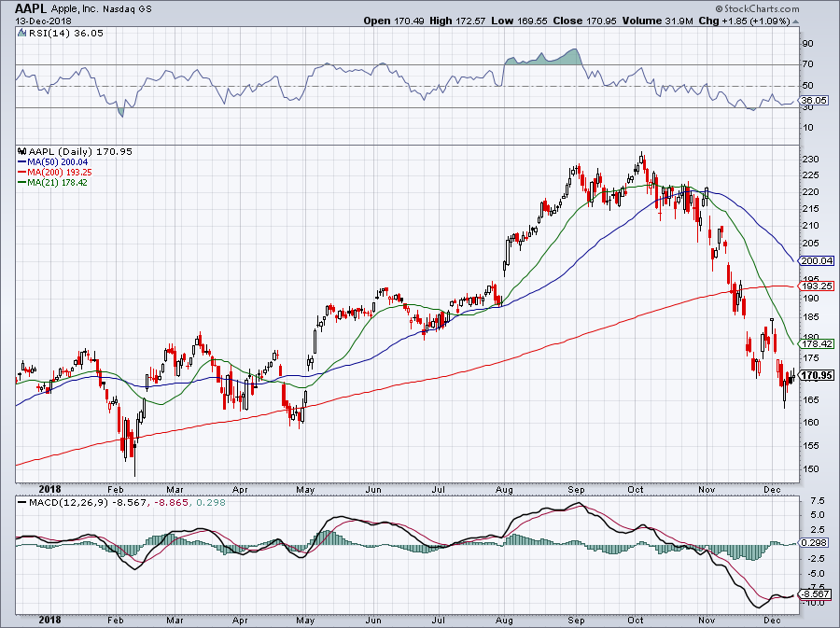Click the 230 label on the price axis
840x628 pixels.
(810, 159)
